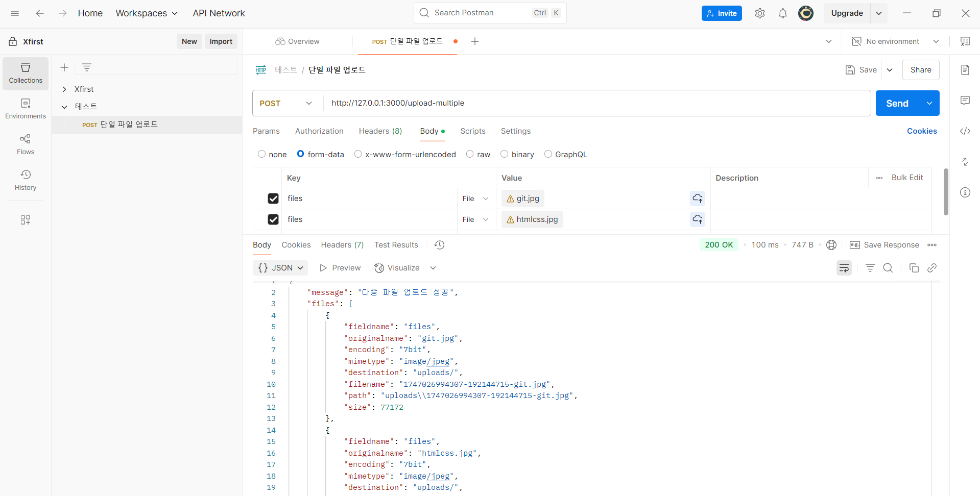Open environment quick look icon

pos(965,41)
